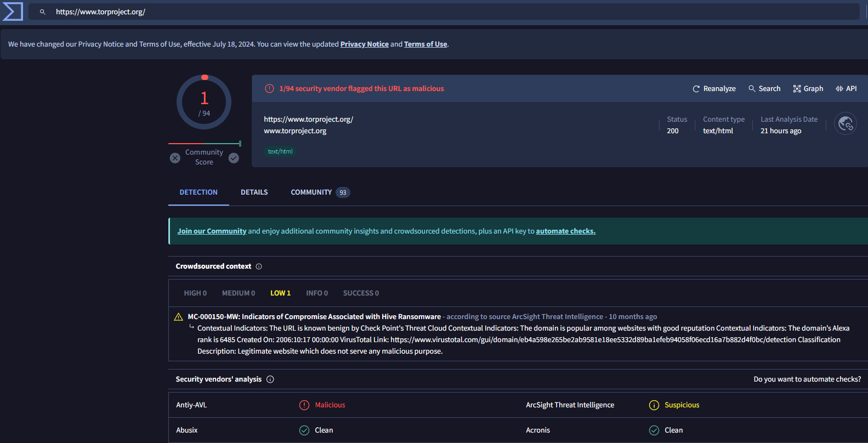The height and width of the screenshot is (443, 868).
Task: Click the COMMUNITY tab count badge 93
Action: [343, 192]
